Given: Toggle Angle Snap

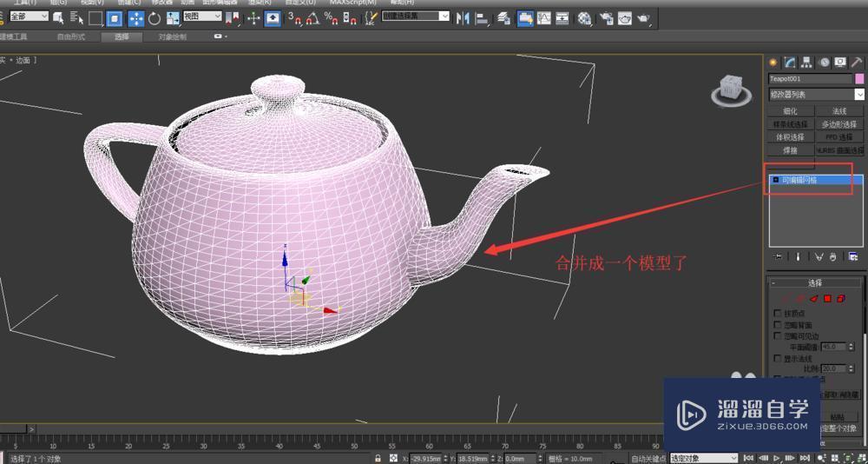Looking at the screenshot, I should click(x=312, y=17).
